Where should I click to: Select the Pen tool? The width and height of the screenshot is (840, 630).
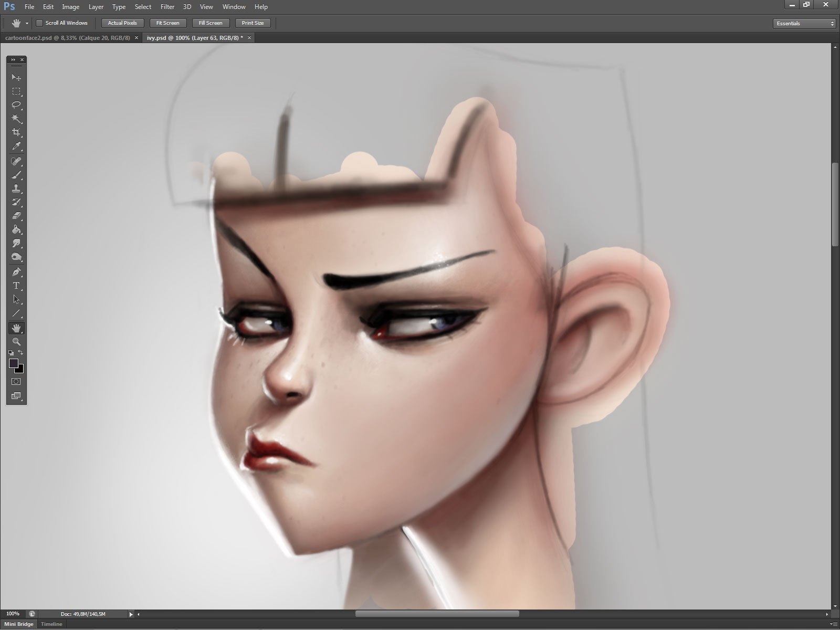tap(16, 271)
